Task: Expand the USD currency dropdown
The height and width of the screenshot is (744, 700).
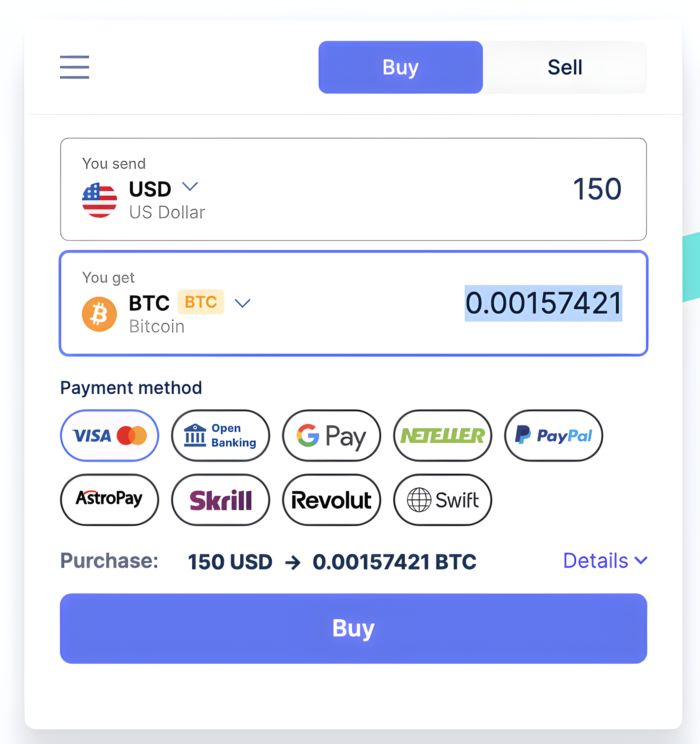Action: point(190,186)
